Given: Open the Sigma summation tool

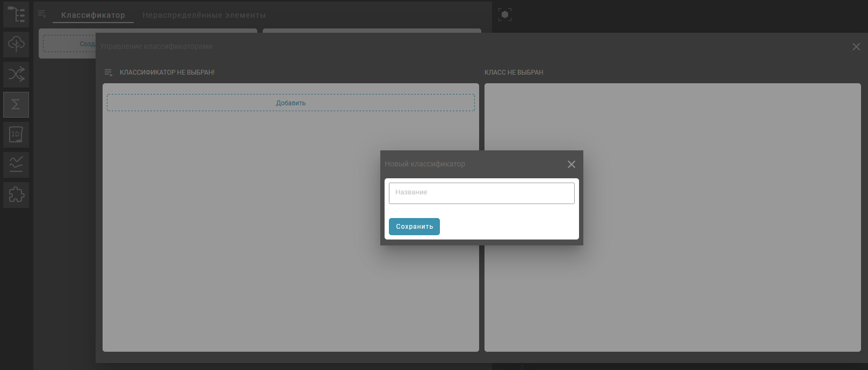Looking at the screenshot, I should 16,104.
